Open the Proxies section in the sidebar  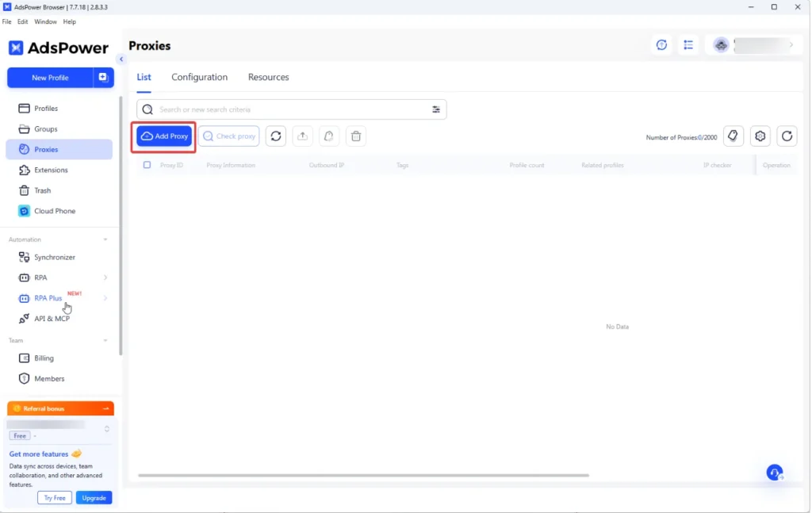point(48,149)
